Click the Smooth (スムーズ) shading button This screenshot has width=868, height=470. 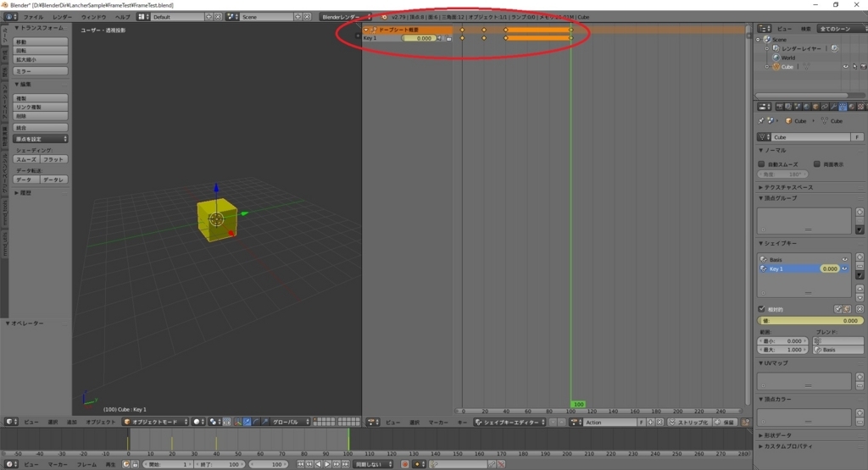coord(26,159)
